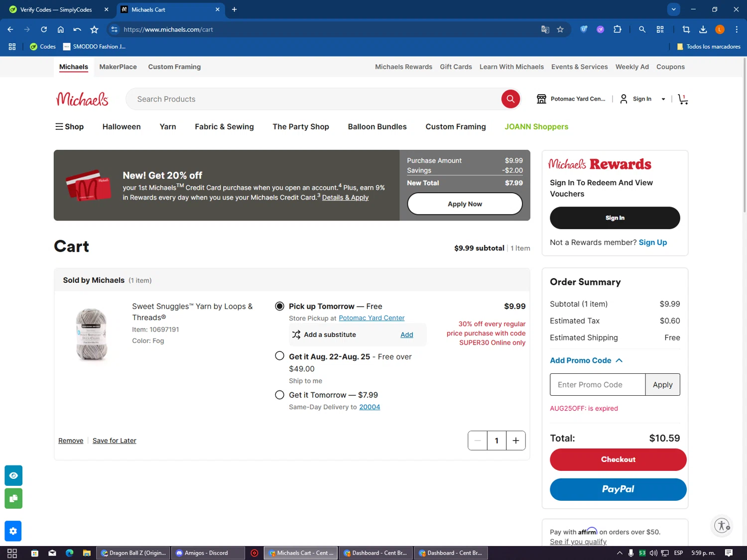747x560 pixels.
Task: Open the tab search dropdown in title bar
Action: (x=673, y=9)
